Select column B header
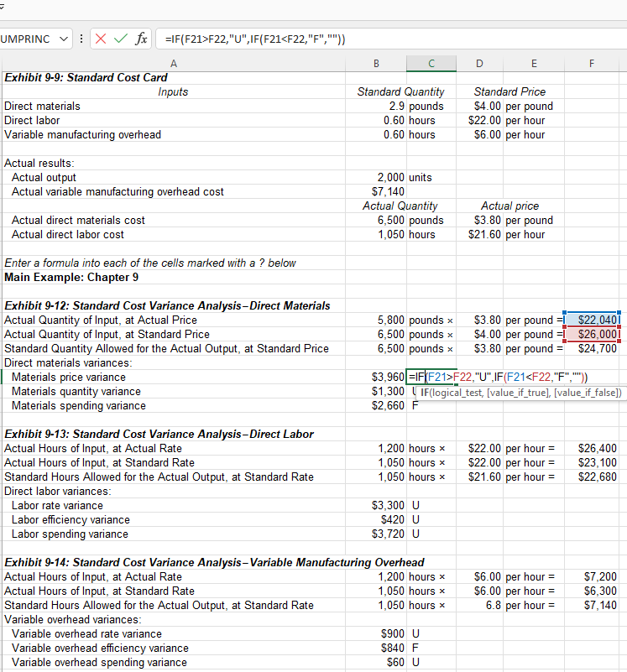627x672 pixels. [376, 64]
